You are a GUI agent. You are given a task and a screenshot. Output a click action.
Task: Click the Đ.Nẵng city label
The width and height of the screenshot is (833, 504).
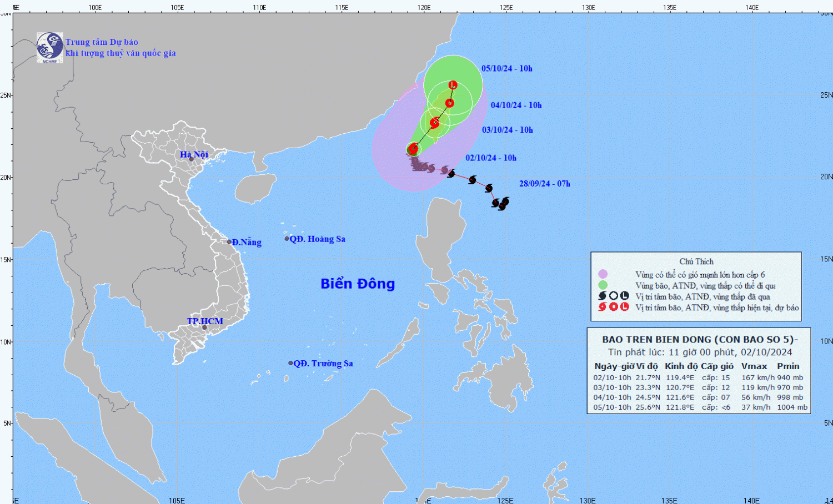point(247,242)
